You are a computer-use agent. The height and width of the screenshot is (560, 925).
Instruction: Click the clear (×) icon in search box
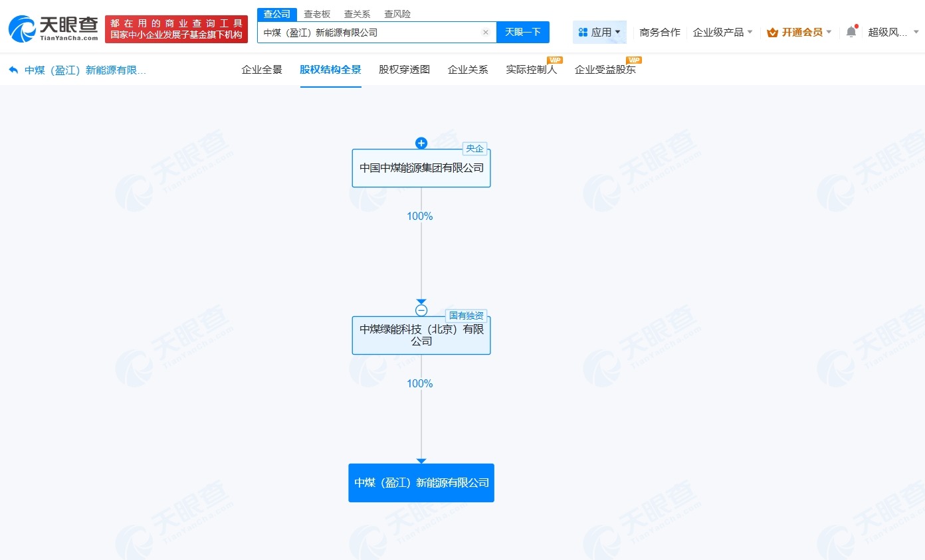point(485,32)
